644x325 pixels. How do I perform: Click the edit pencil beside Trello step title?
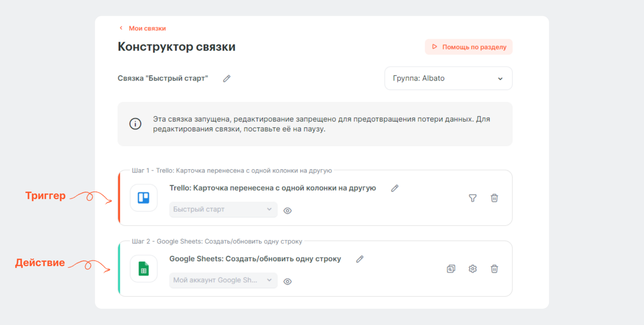(x=394, y=188)
